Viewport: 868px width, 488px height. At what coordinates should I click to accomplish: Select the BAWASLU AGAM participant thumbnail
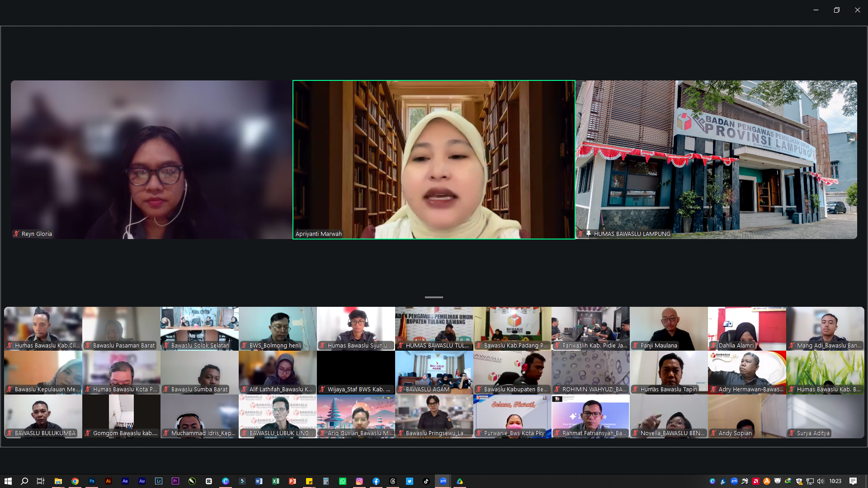click(x=434, y=372)
